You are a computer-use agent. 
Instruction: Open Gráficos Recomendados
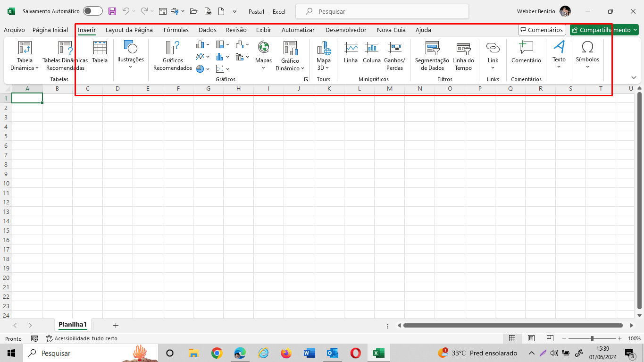point(173,56)
